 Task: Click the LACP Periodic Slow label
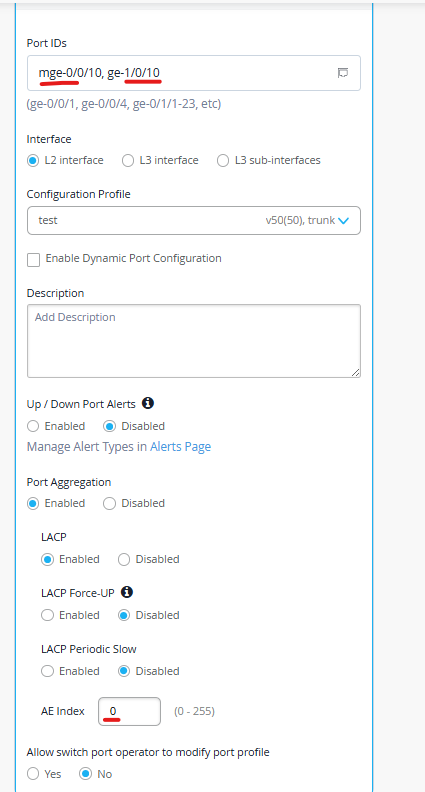tap(89, 649)
